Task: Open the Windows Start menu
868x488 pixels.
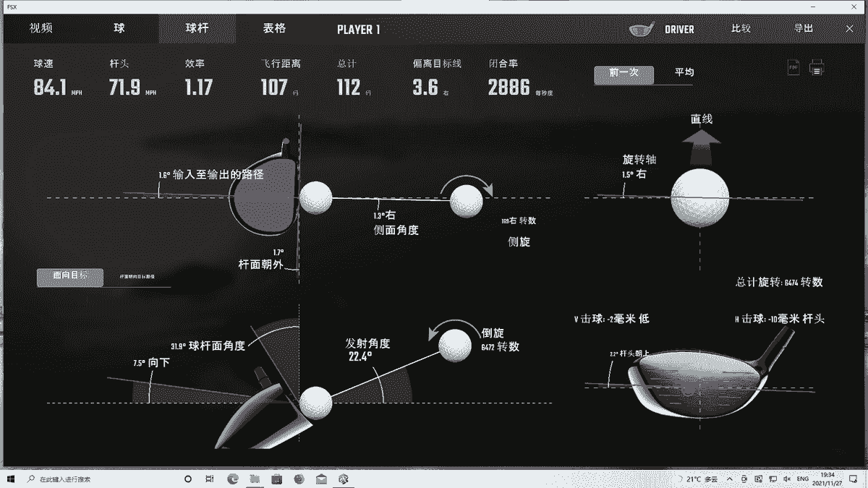Action: click(x=10, y=479)
